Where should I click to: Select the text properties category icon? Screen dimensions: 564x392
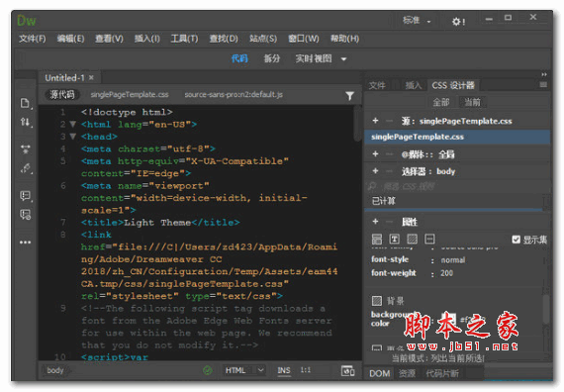pos(394,239)
